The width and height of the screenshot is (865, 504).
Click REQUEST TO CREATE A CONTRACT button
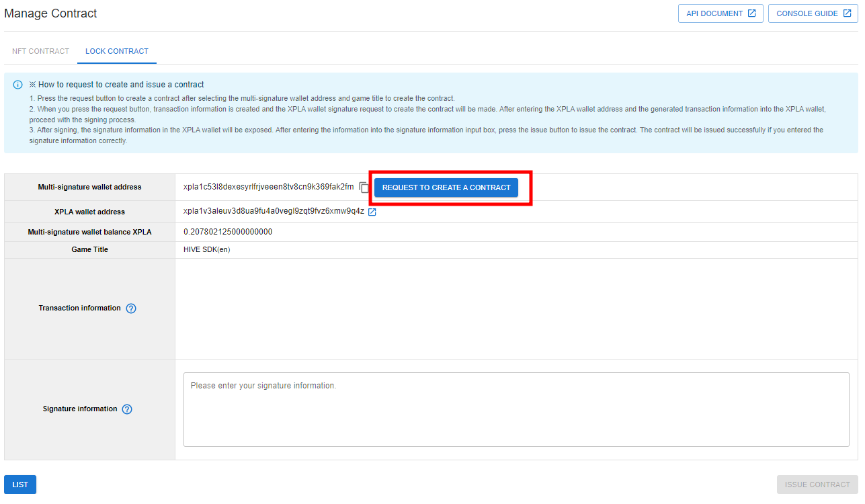(x=446, y=187)
